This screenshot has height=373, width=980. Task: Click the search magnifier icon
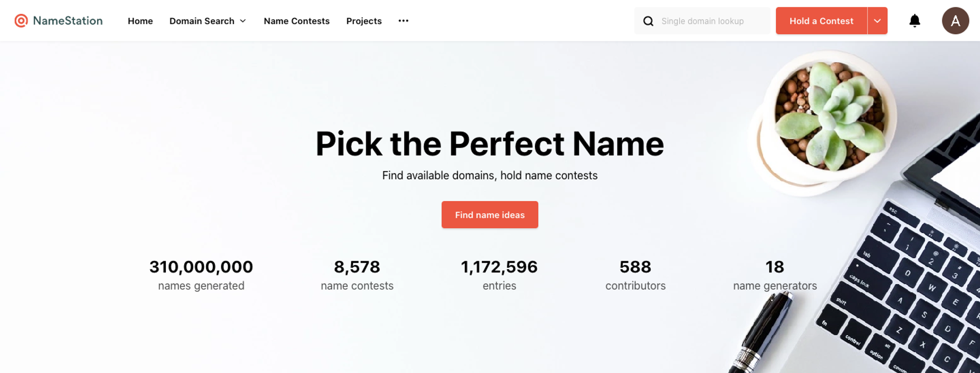pyautogui.click(x=648, y=20)
